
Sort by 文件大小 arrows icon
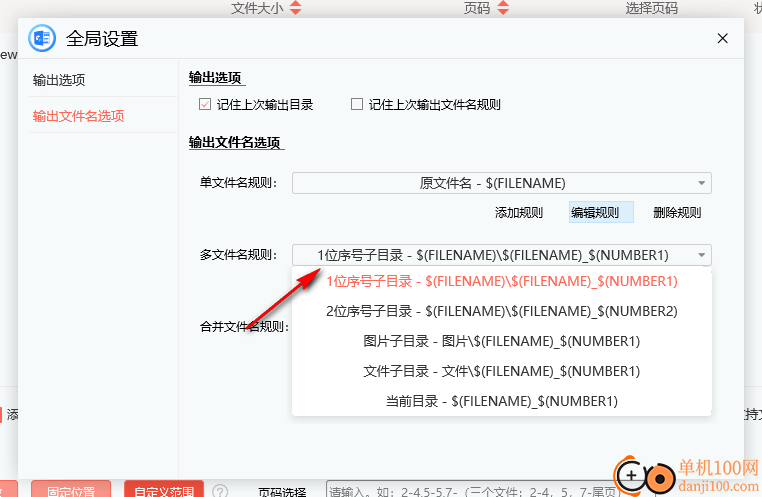(x=295, y=8)
